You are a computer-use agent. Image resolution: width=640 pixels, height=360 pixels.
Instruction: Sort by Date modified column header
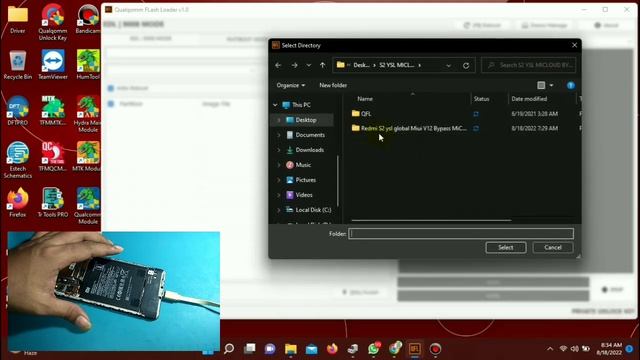coord(529,99)
